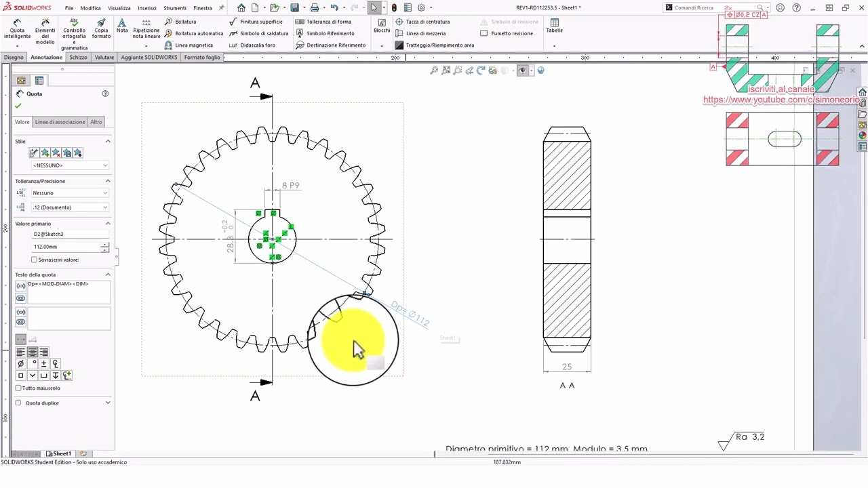Viewport: 868px width, 488px height.
Task: Add a Finitura superficie symbol
Action: click(256, 22)
